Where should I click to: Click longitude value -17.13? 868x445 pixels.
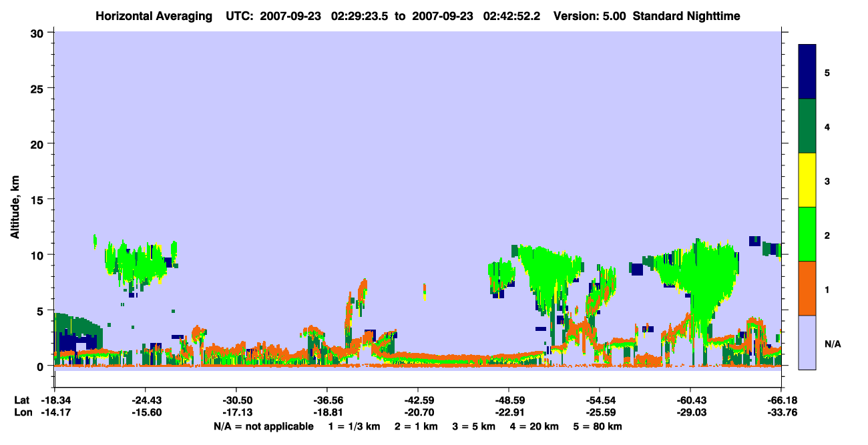click(x=236, y=413)
